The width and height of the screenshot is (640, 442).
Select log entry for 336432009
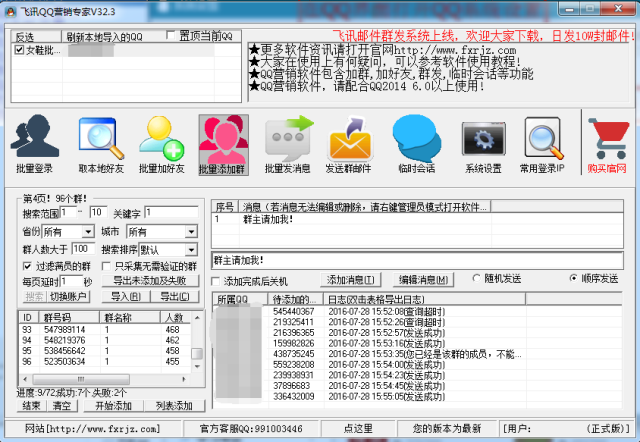point(417,396)
